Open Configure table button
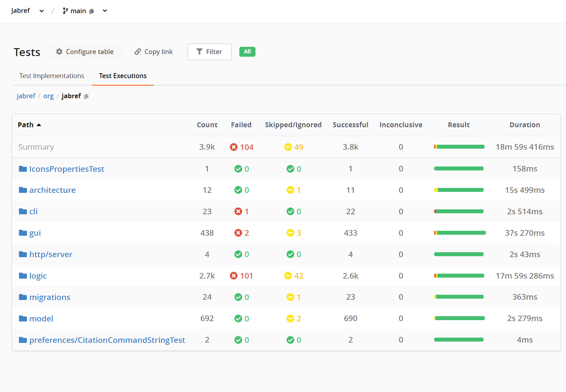 tap(85, 52)
